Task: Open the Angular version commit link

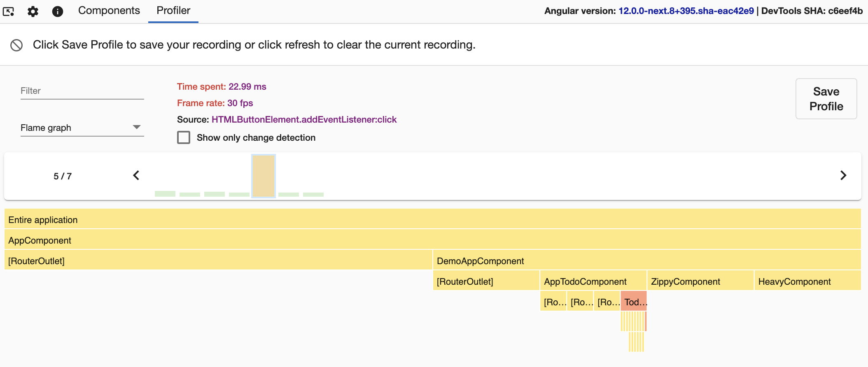Action: click(686, 11)
